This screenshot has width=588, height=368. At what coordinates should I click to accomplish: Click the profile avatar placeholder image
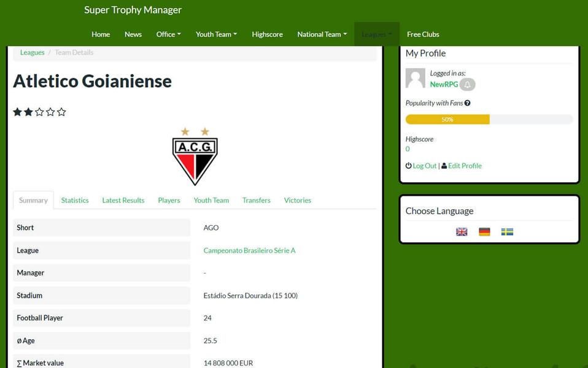[x=414, y=78]
